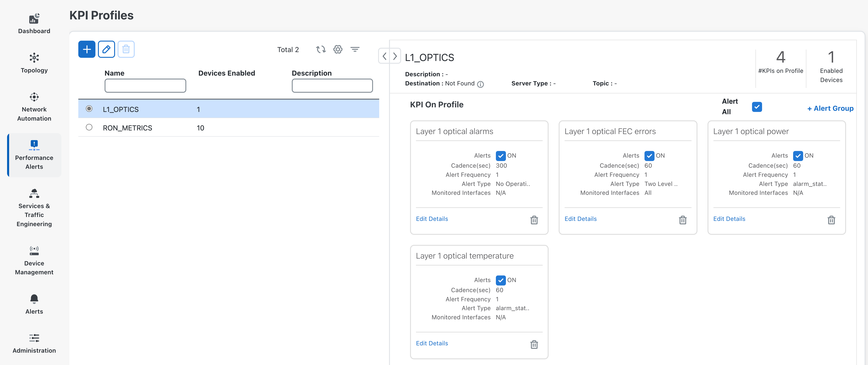Select the RON_METRICS radio button
This screenshot has height=365, width=868.
coord(89,127)
